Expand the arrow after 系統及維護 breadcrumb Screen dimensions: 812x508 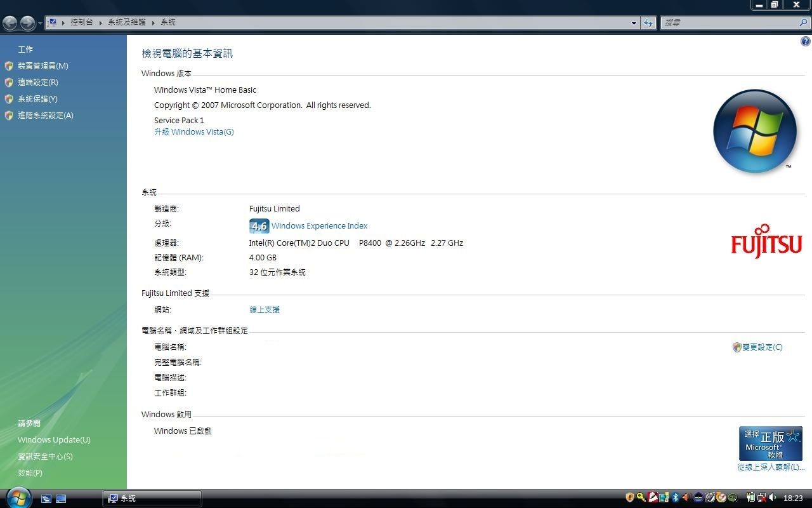click(x=153, y=22)
